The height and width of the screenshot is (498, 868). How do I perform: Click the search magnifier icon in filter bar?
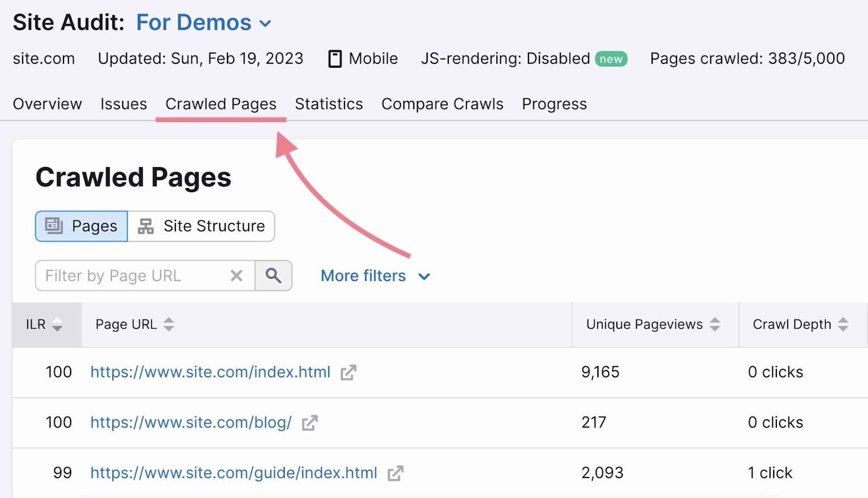tap(273, 276)
